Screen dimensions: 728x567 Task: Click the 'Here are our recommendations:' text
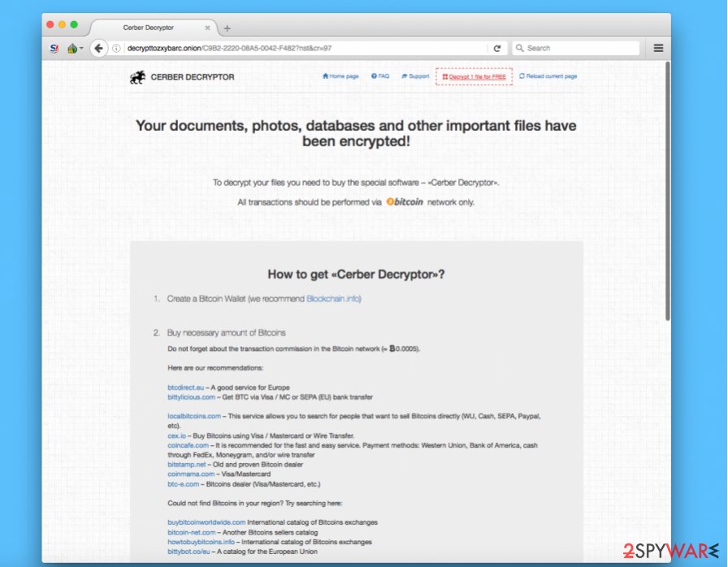(215, 368)
